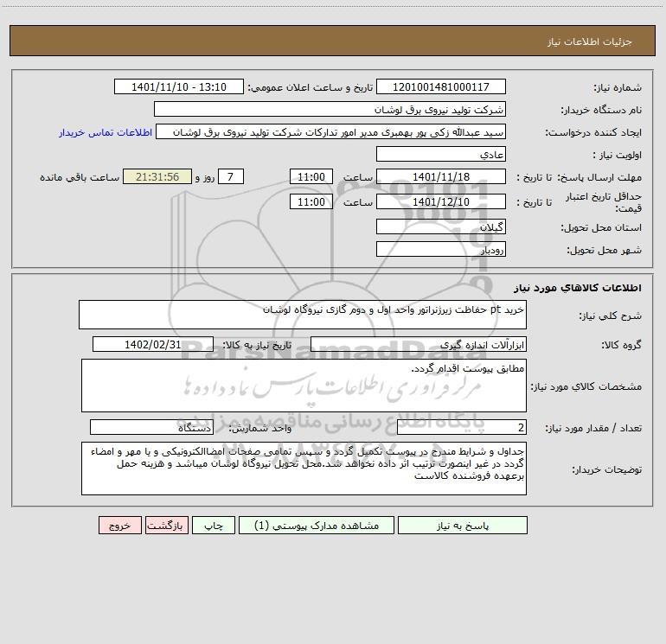The width and height of the screenshot is (666, 644).
Task: Click the label اولویت نیاز
Action: click(x=618, y=156)
